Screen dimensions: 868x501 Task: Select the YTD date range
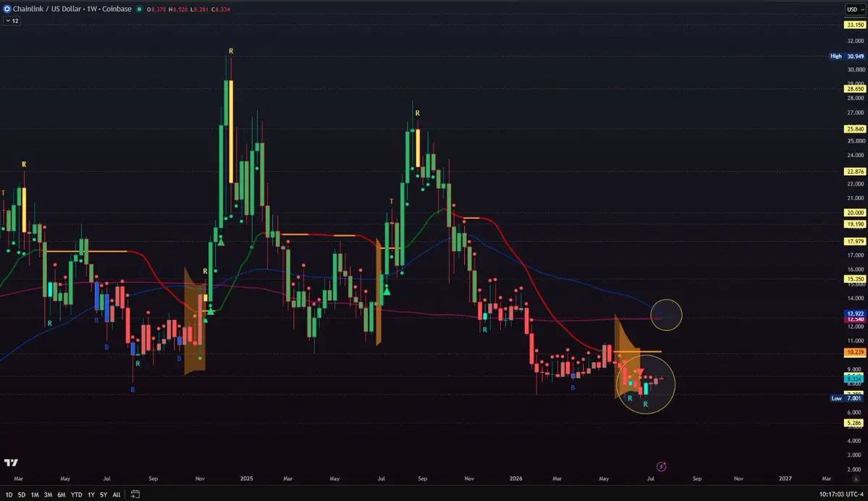tap(77, 495)
